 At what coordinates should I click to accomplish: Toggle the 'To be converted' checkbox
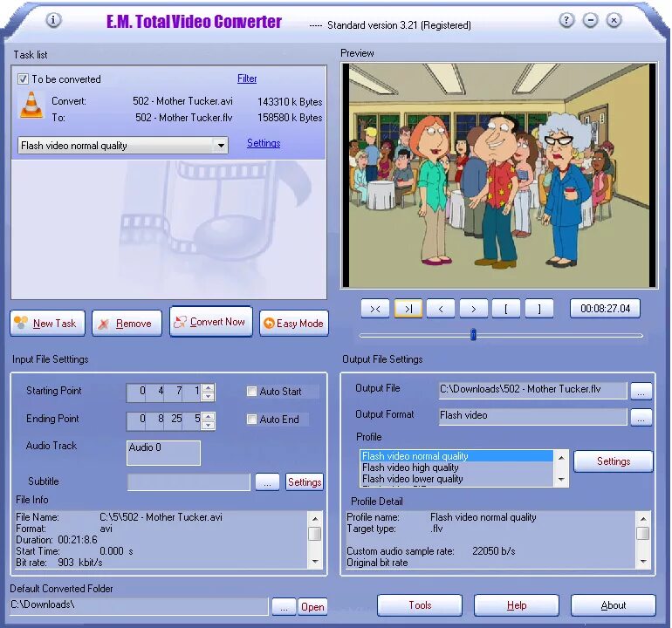[x=23, y=79]
